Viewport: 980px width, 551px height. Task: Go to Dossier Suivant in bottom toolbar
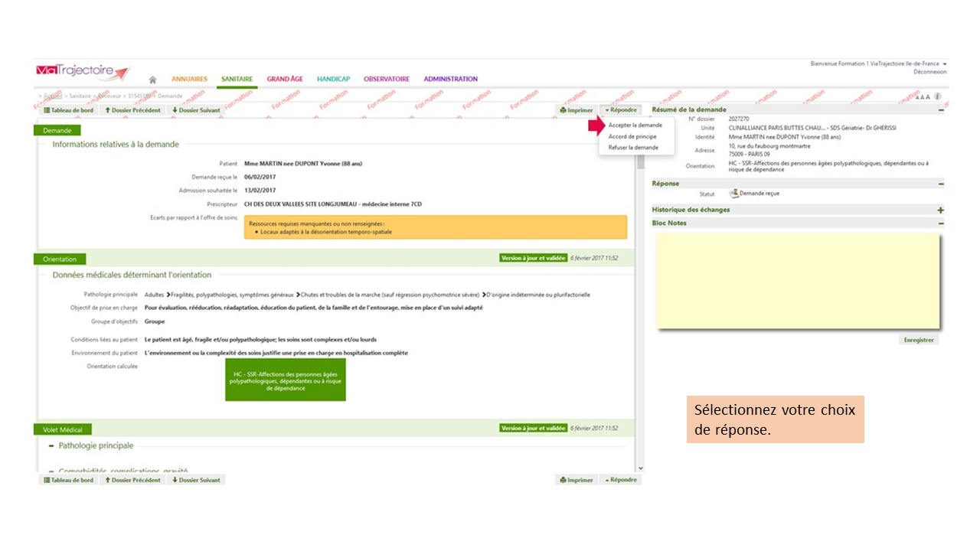click(x=196, y=480)
